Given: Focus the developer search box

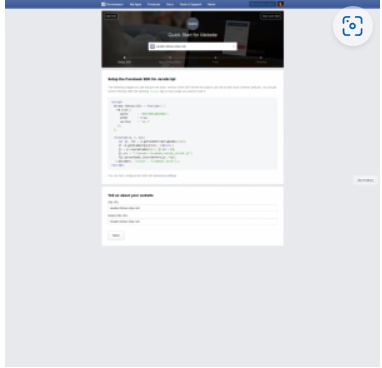Looking at the screenshot, I should coord(263,4).
